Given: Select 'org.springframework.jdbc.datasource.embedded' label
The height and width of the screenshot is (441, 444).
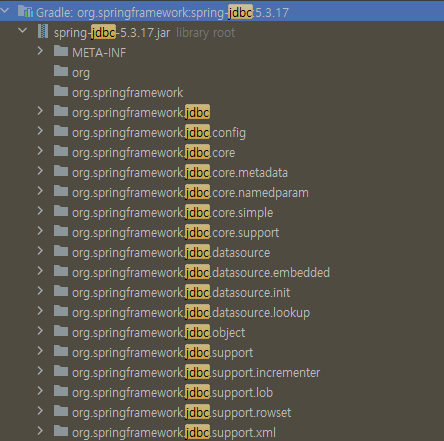Looking at the screenshot, I should 201,273.
